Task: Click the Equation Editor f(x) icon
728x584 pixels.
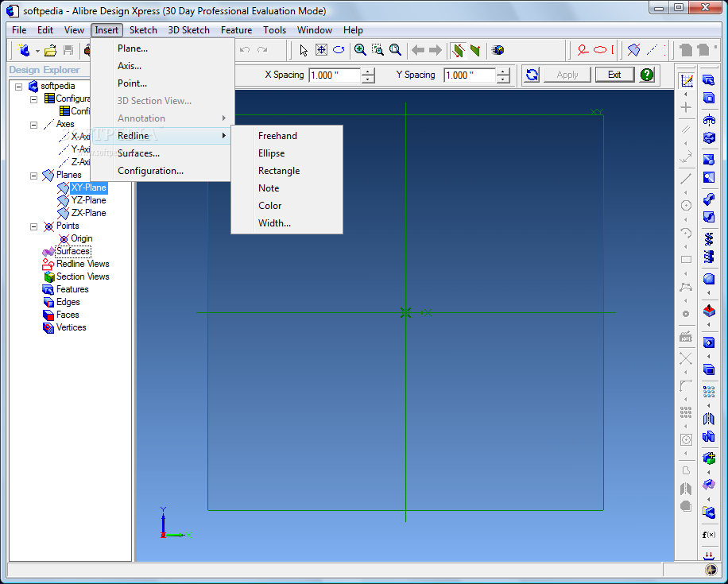Action: [708, 535]
